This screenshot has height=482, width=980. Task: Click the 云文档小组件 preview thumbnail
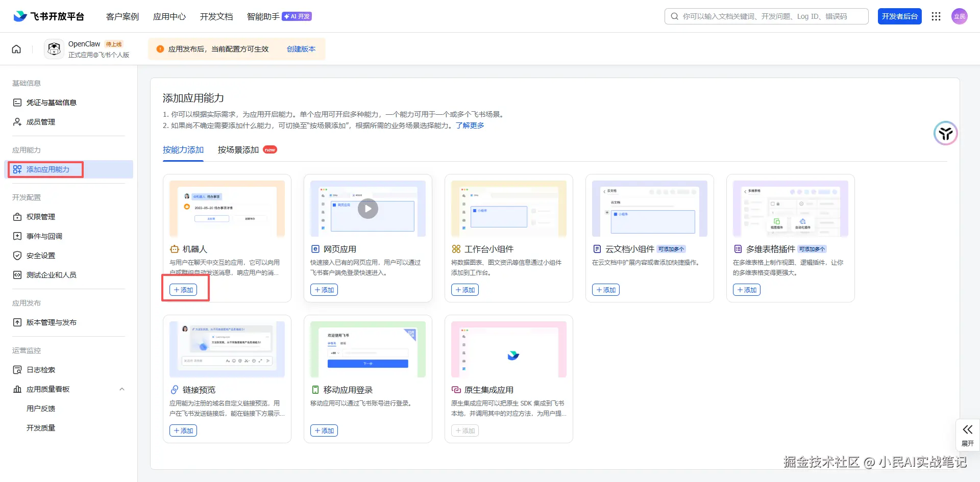650,209
